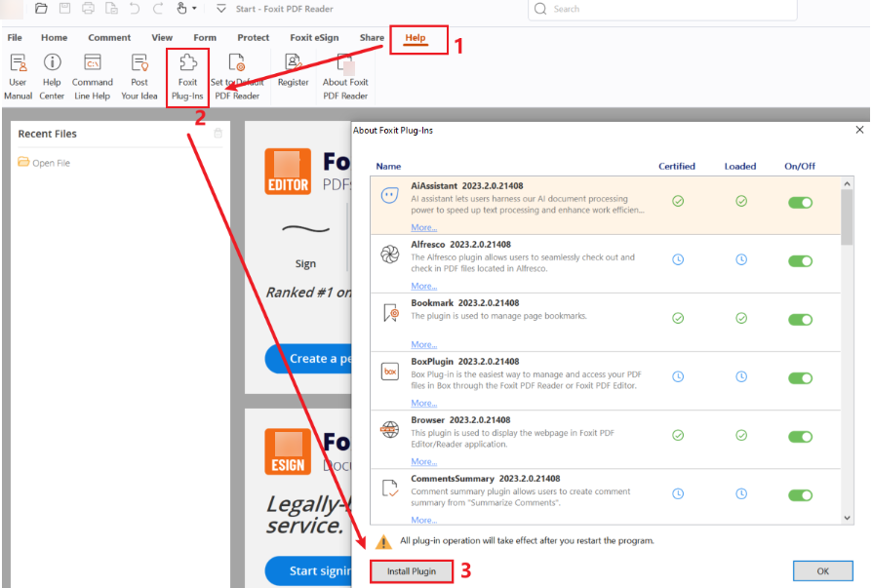
Task: Disable the AiAssistant plugin toggle
Action: pyautogui.click(x=800, y=203)
